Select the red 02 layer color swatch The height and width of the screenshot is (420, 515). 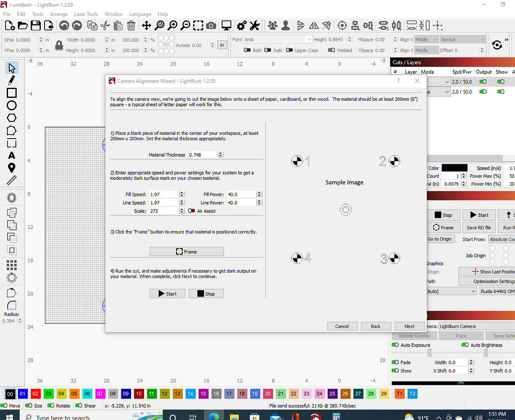[36, 394]
